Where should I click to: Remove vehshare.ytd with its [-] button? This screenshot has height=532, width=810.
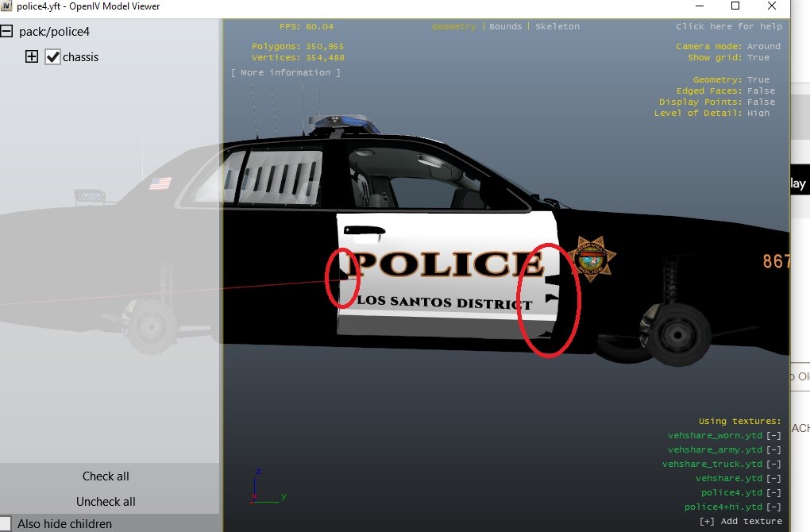[773, 478]
